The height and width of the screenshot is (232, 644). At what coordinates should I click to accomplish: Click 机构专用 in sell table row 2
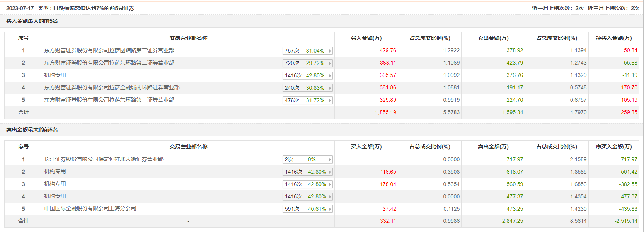tap(55, 171)
